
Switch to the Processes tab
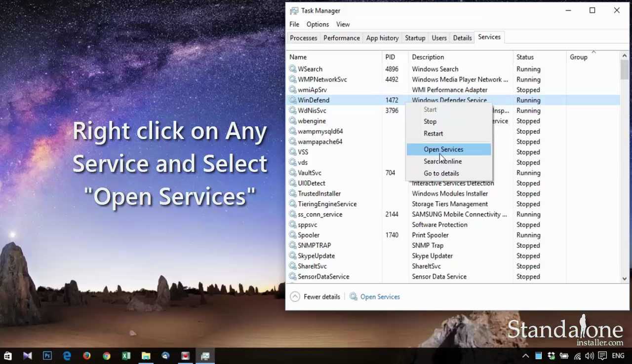click(303, 38)
